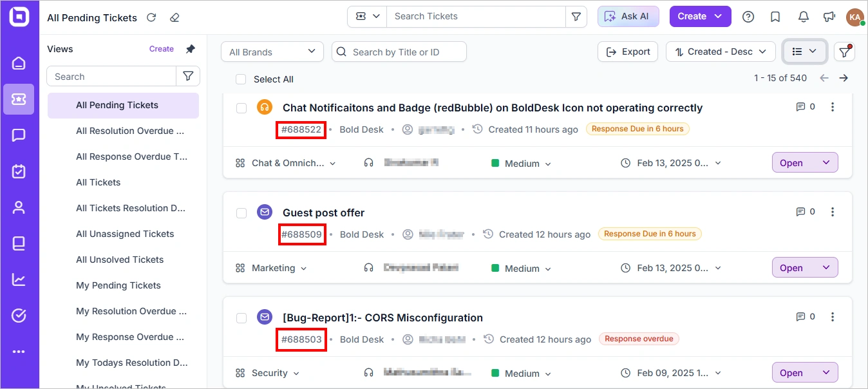Select All Response Overdue view
The height and width of the screenshot is (389, 868).
[x=123, y=157]
